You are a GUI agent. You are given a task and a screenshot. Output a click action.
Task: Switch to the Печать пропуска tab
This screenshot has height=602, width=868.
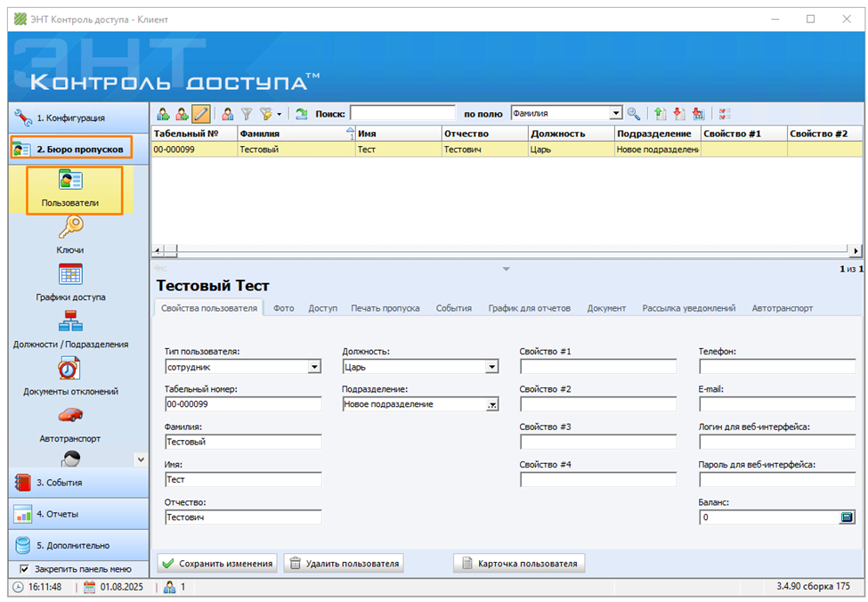385,308
